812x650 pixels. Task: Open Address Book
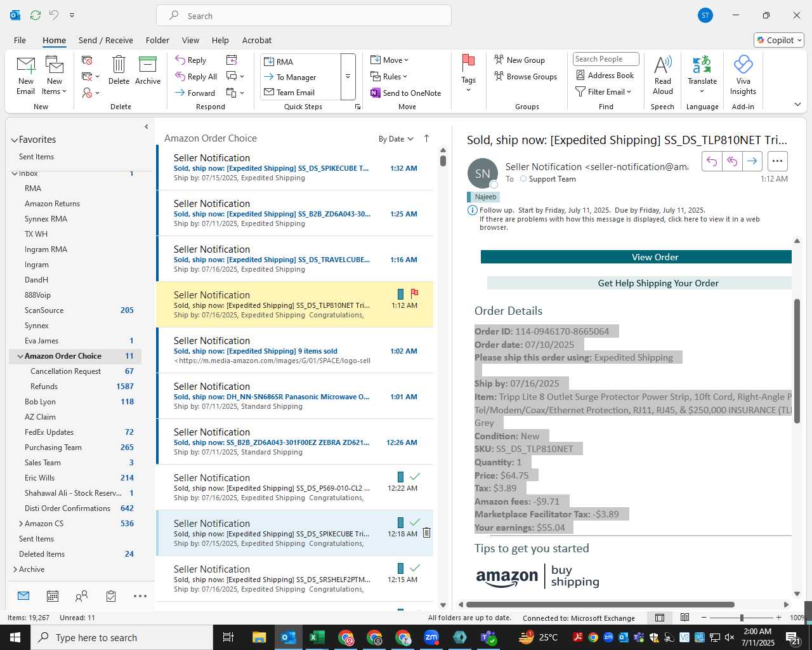tap(605, 76)
